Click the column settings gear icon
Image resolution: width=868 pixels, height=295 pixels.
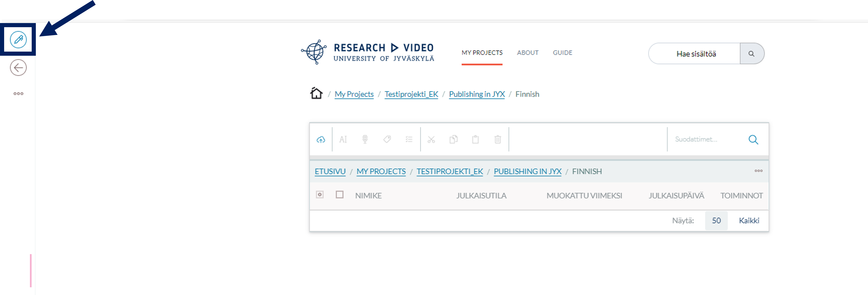coord(320,195)
